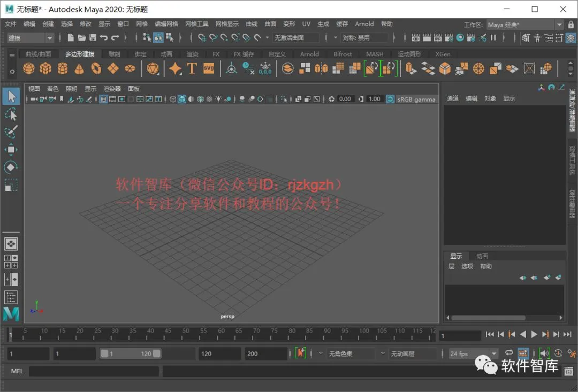578x392 pixels.
Task: Open the shelf options gear menu
Action: (x=12, y=72)
